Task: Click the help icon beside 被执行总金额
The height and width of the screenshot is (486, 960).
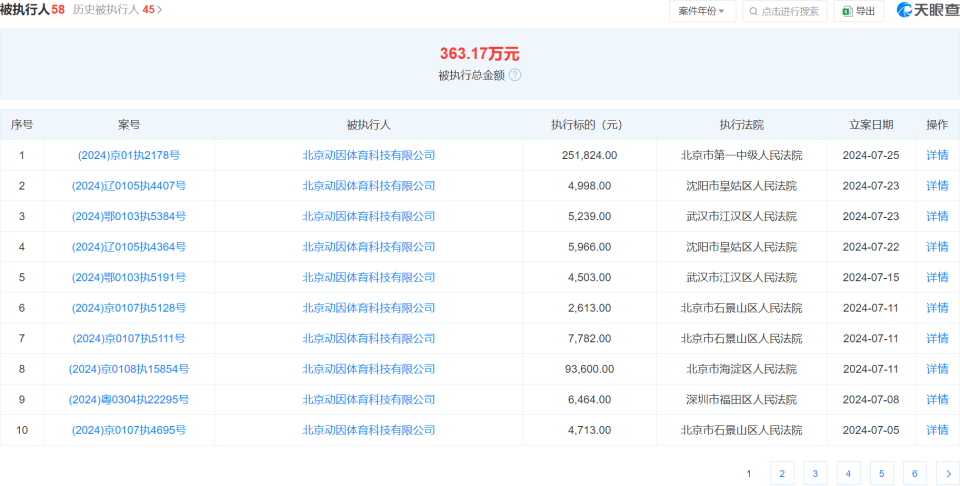Action: [515, 75]
